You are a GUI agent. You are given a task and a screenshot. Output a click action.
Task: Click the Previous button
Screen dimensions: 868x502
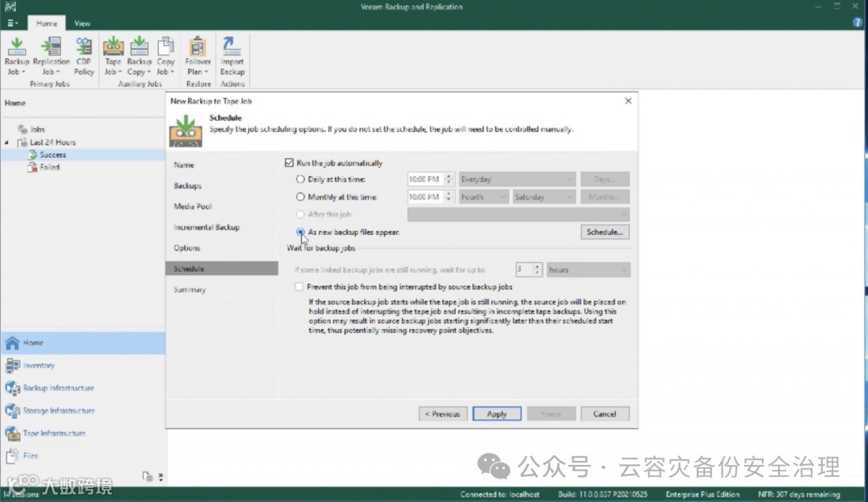[443, 414]
